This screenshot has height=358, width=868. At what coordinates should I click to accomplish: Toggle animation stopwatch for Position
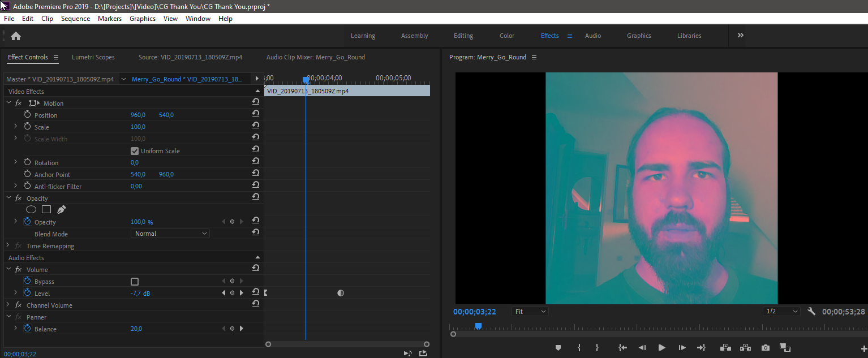[x=27, y=114]
